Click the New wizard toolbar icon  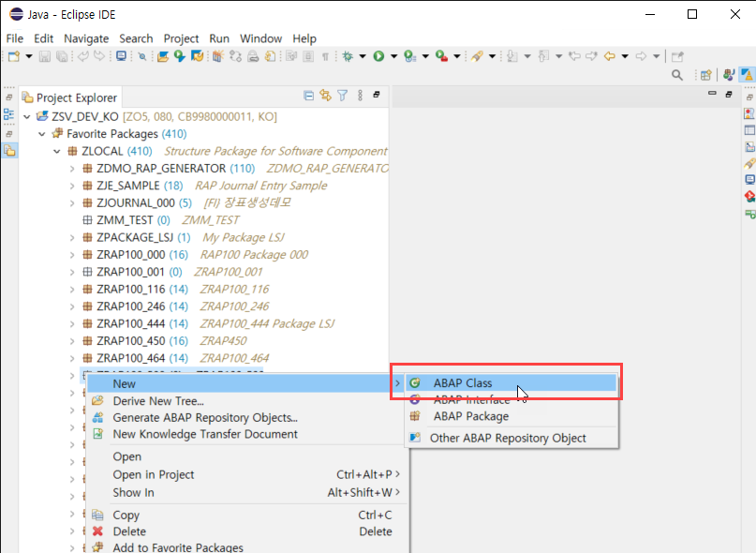(13, 56)
